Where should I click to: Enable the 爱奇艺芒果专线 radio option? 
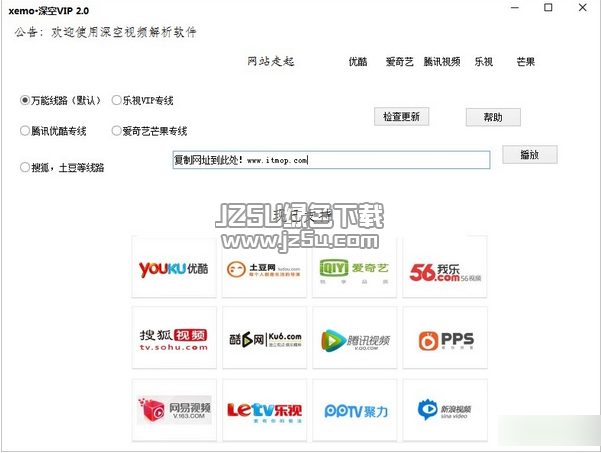tap(117, 131)
